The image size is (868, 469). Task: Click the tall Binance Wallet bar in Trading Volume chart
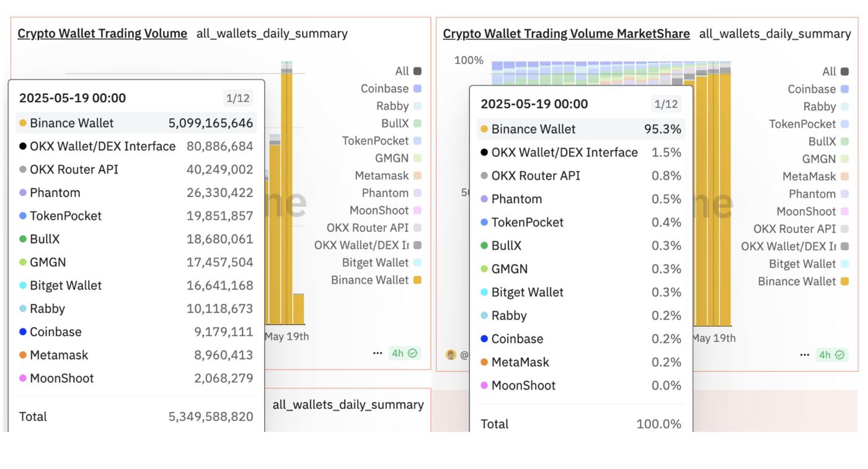(286, 199)
